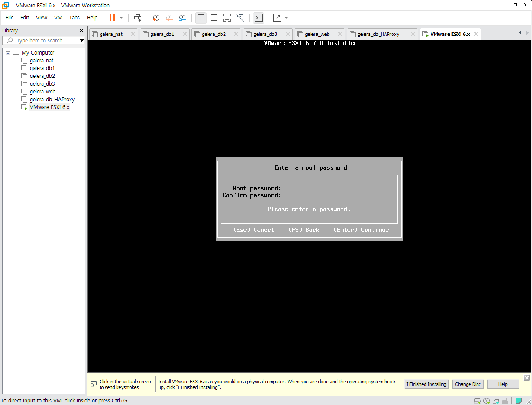Open the VM menu
The height and width of the screenshot is (405, 532).
[x=58, y=18]
